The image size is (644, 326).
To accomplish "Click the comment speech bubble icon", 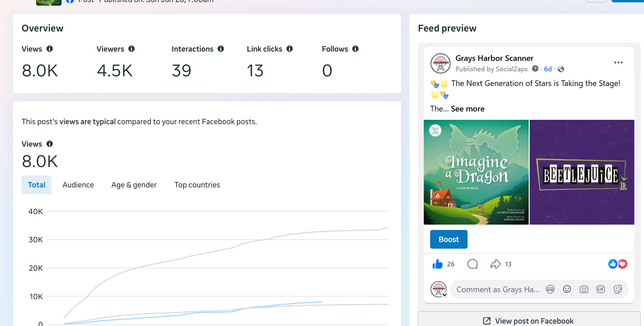I will point(473,264).
